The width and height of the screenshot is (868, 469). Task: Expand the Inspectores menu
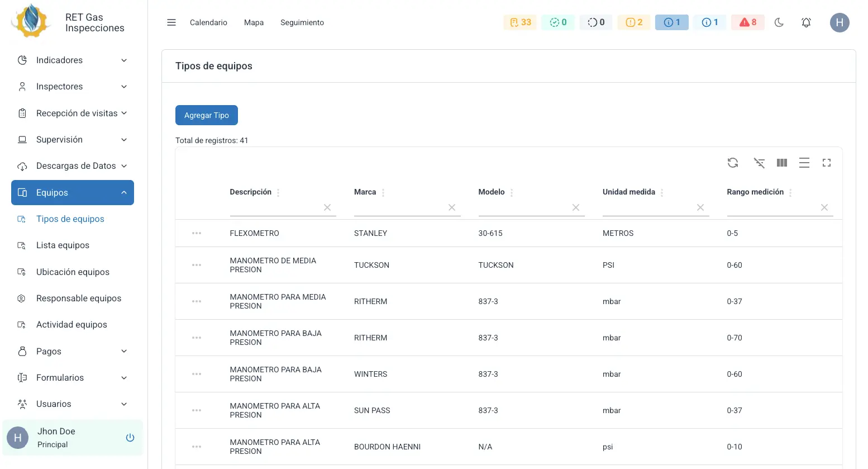pyautogui.click(x=73, y=87)
